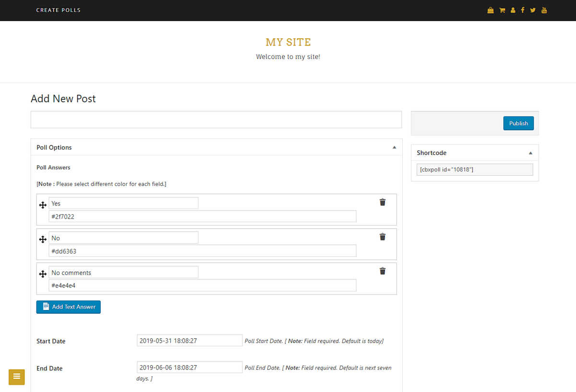Screen dimensions: 576x392
Task: Select the shortcode text [cbxpoll id="10818"]
Action: click(474, 169)
